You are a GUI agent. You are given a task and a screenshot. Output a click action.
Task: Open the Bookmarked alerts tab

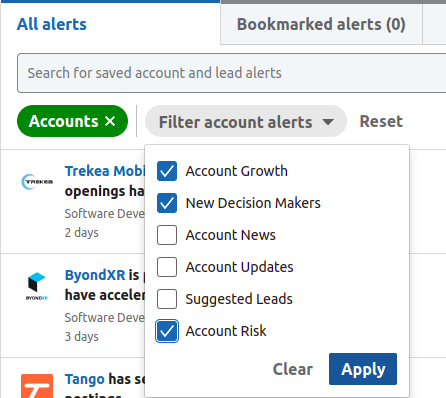[x=321, y=24]
